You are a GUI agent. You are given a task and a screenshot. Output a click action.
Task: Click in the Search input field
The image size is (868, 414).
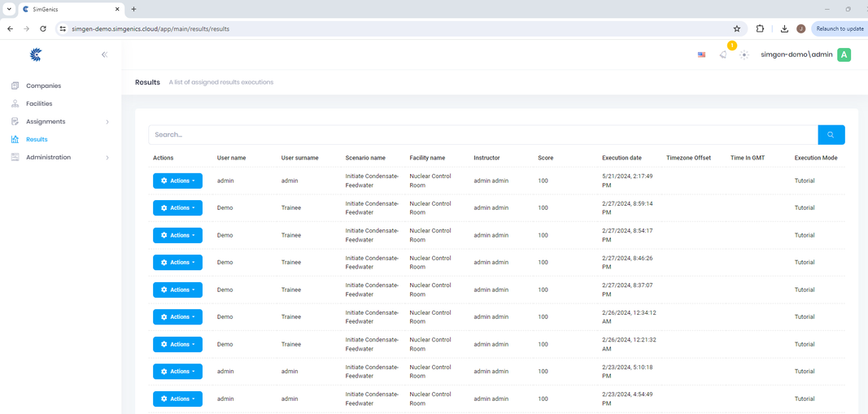pyautogui.click(x=482, y=134)
